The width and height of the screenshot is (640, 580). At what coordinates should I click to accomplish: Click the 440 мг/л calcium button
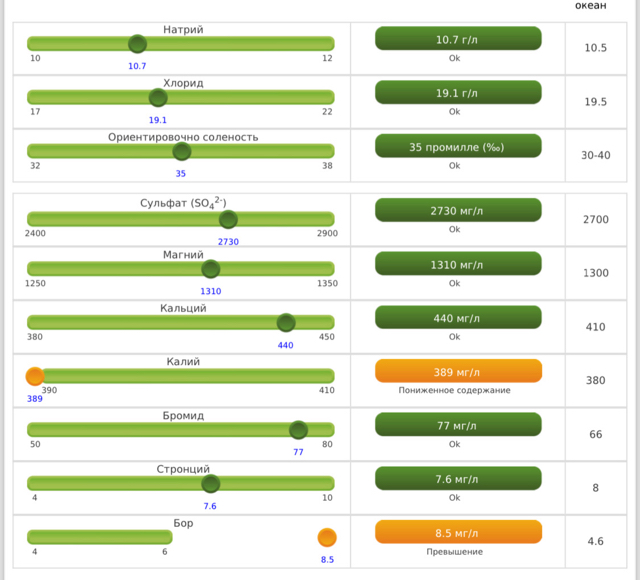click(x=458, y=318)
